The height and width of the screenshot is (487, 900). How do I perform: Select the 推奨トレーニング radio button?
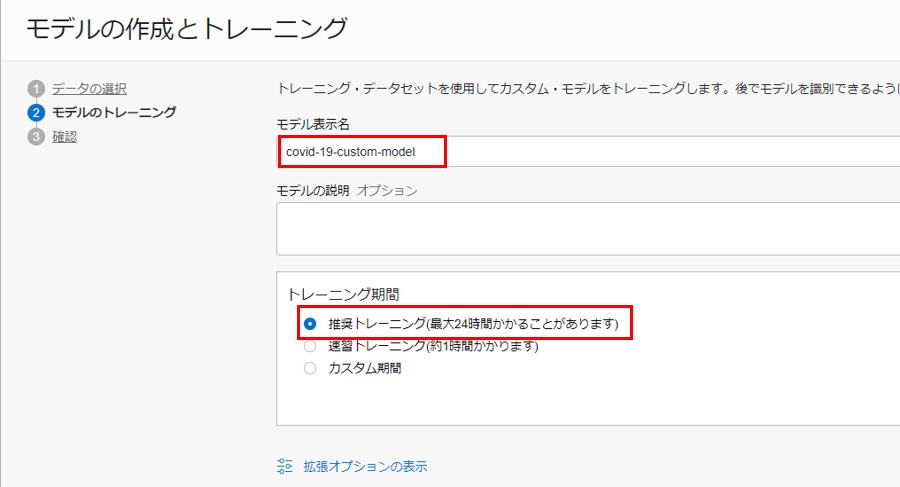(310, 324)
